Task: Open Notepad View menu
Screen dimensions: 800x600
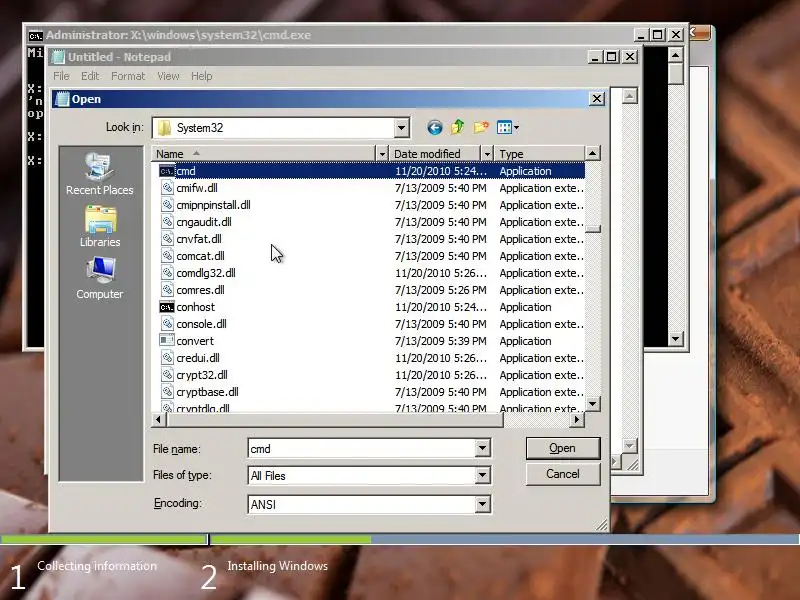Action: [168, 76]
